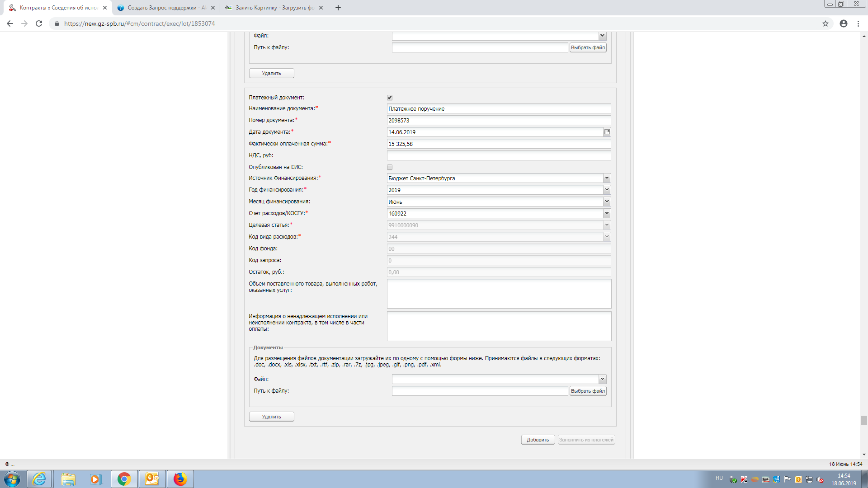
Task: Open Месяц финансирования dropdown
Action: pyautogui.click(x=607, y=202)
